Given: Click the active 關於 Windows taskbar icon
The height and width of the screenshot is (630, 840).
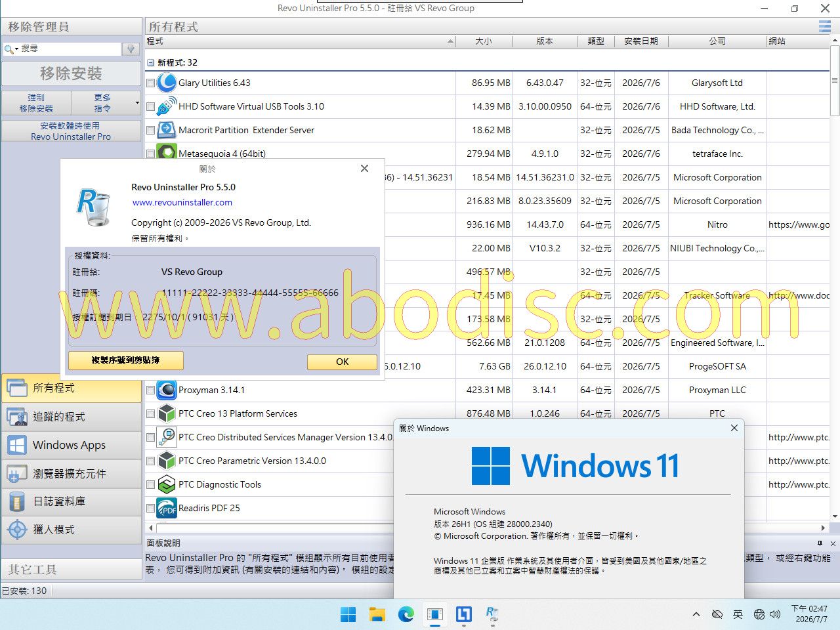Looking at the screenshot, I should [x=434, y=614].
